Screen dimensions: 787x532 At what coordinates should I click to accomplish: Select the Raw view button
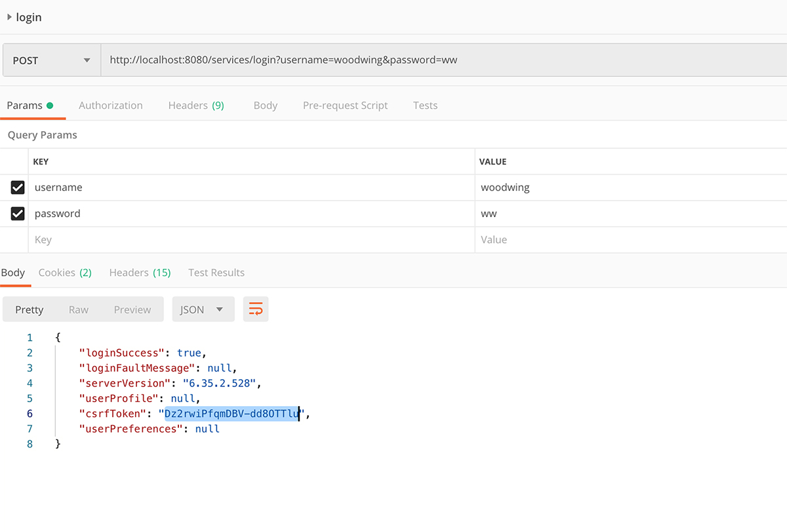(79, 310)
